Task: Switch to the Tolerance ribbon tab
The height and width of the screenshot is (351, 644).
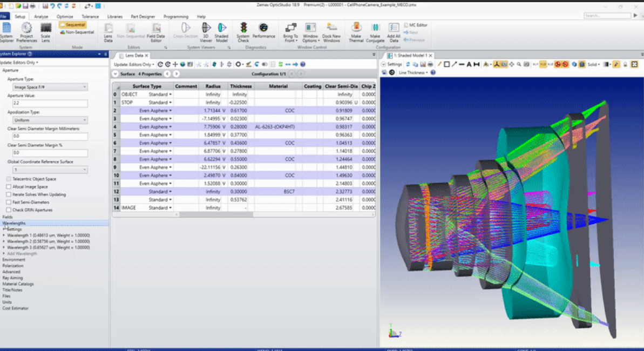Action: point(90,17)
